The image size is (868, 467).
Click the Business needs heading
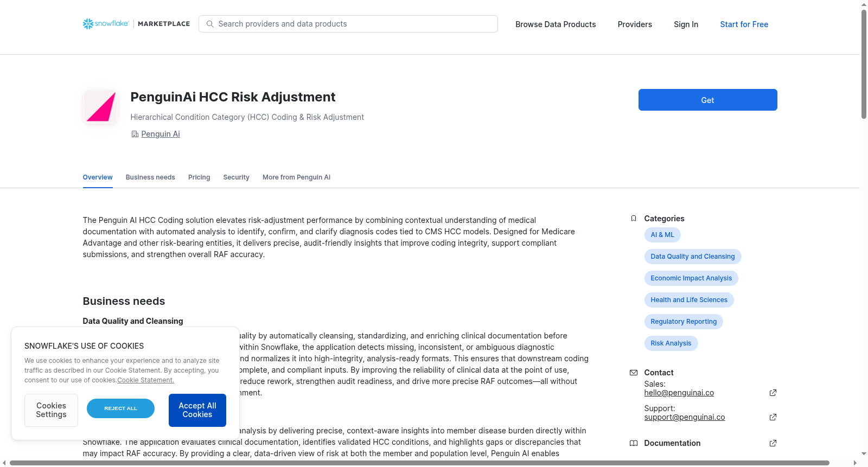coord(124,301)
